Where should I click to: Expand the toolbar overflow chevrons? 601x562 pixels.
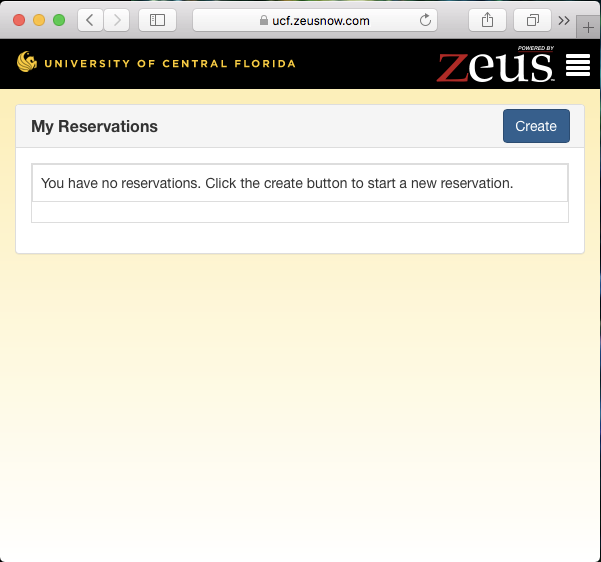[564, 20]
